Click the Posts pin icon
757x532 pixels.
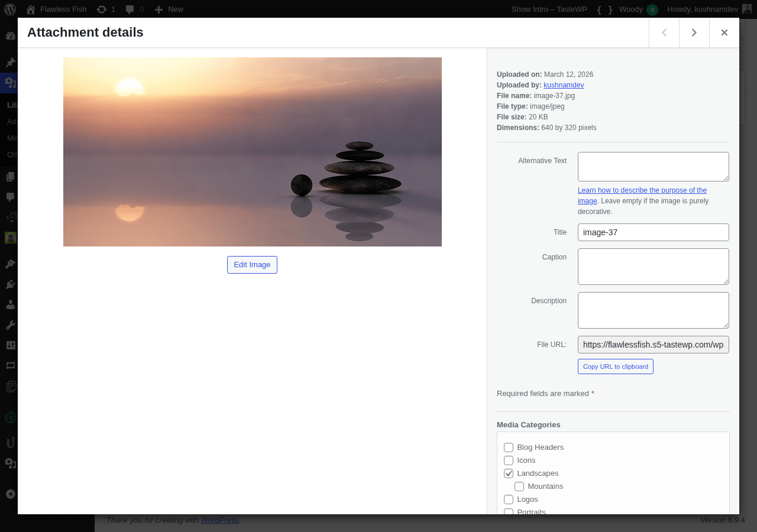pyautogui.click(x=9, y=61)
